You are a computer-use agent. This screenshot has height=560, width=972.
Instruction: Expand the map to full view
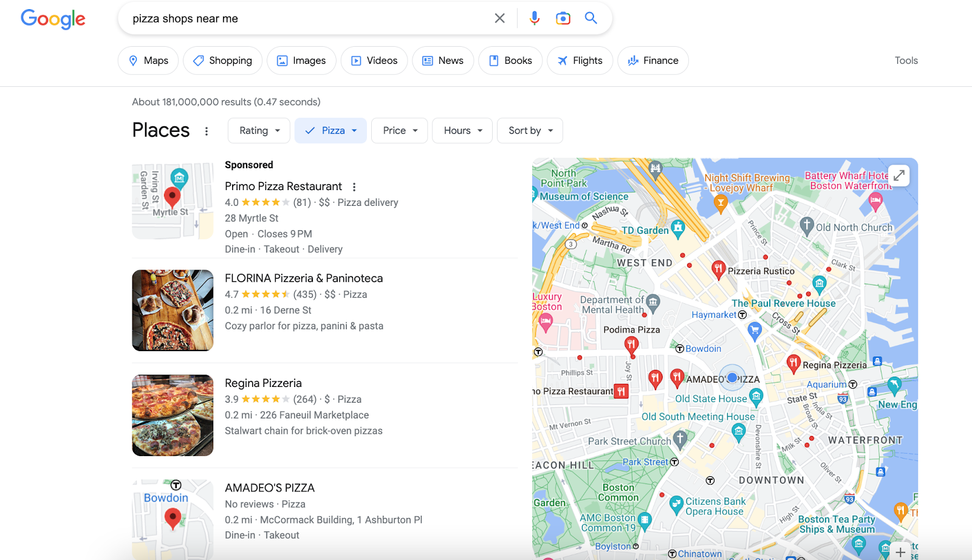[899, 176]
